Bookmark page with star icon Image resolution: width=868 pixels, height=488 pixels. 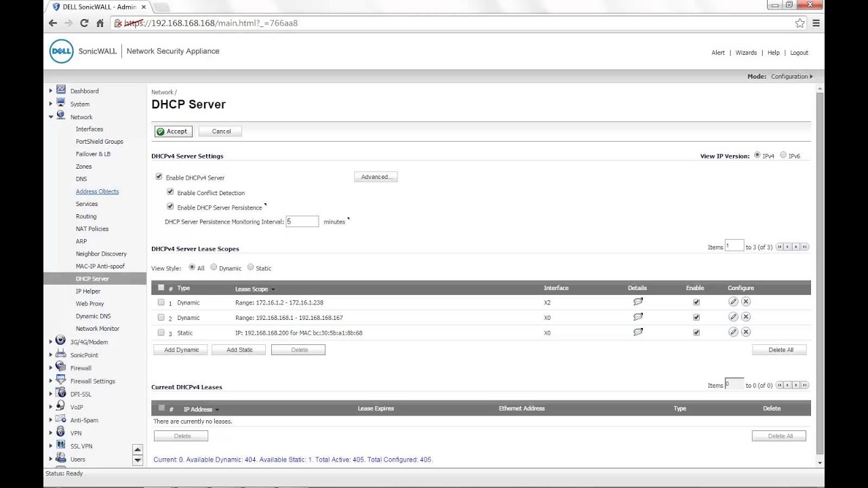pyautogui.click(x=800, y=23)
